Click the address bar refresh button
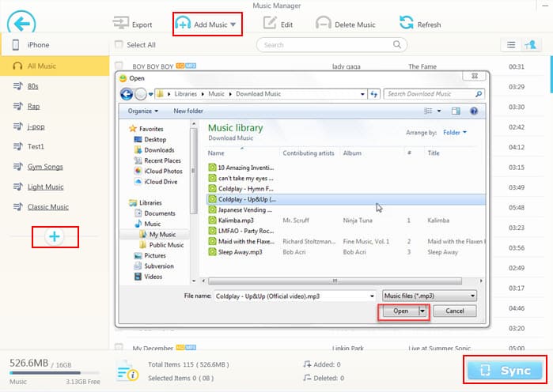Image resolution: width=553 pixels, height=392 pixels. tap(374, 94)
